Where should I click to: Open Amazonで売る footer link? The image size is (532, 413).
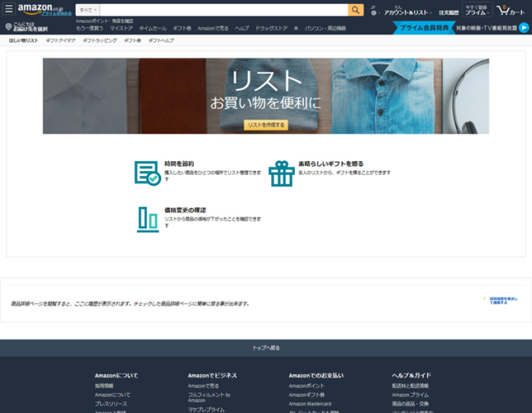[204, 386]
